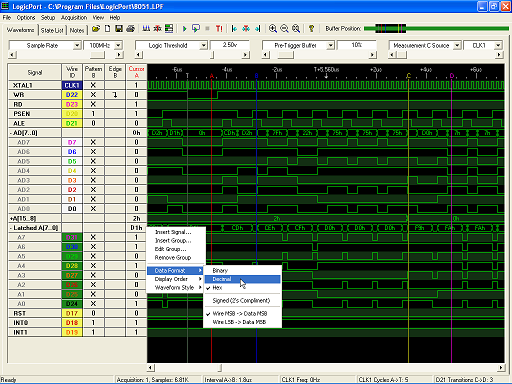Viewport: 512px width, 384px height.
Task: Open the Setup menu
Action: [x=48, y=17]
